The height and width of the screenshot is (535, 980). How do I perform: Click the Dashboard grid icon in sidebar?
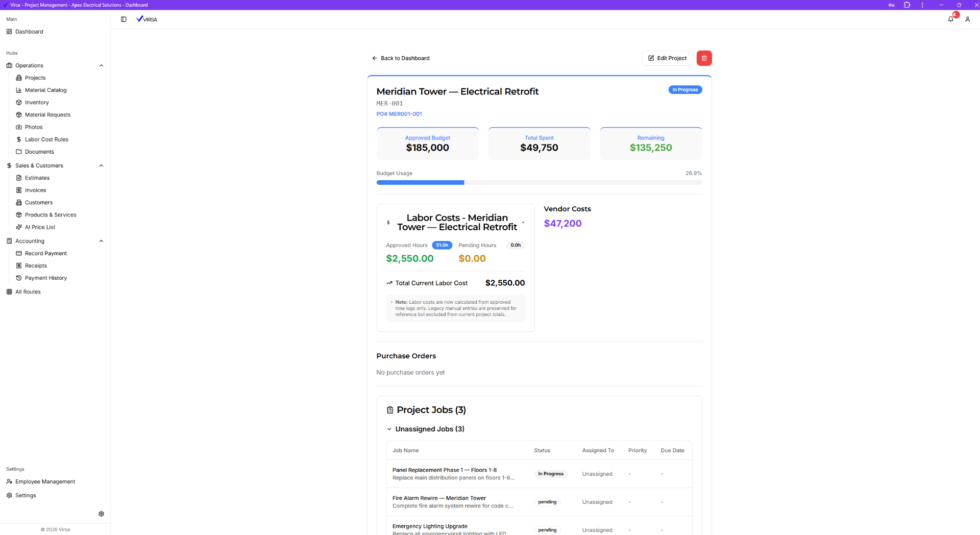9,32
